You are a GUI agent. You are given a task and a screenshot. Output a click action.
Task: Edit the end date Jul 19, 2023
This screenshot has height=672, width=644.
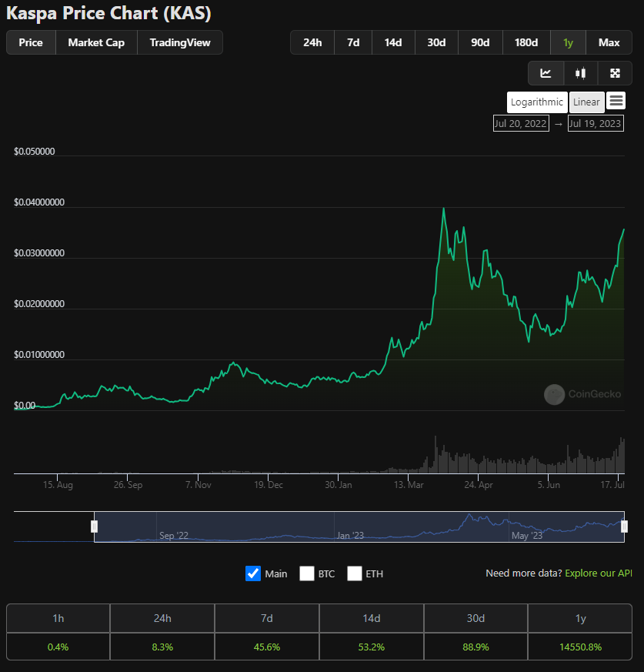tap(596, 123)
